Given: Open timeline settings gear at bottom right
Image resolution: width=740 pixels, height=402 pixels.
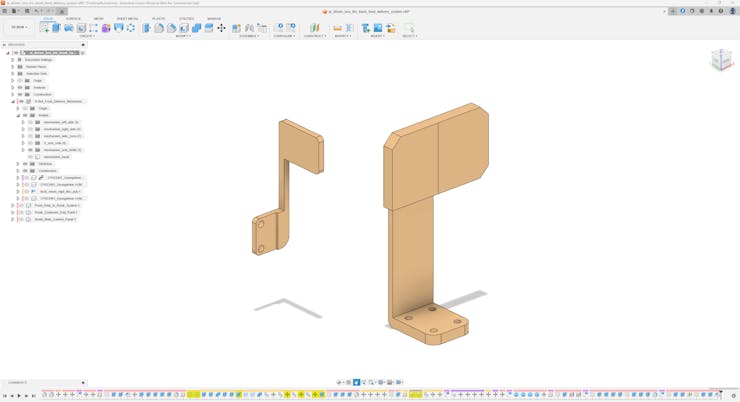Looking at the screenshot, I should click(x=733, y=395).
